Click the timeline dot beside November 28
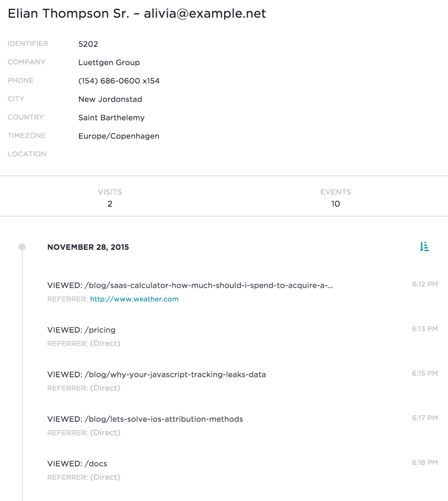 coord(22,246)
